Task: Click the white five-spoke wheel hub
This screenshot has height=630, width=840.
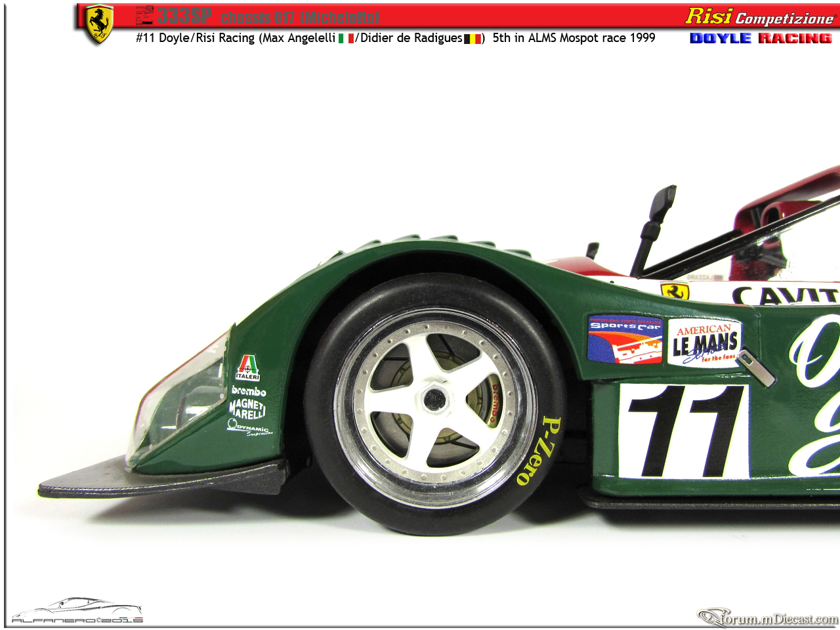Action: [x=435, y=398]
